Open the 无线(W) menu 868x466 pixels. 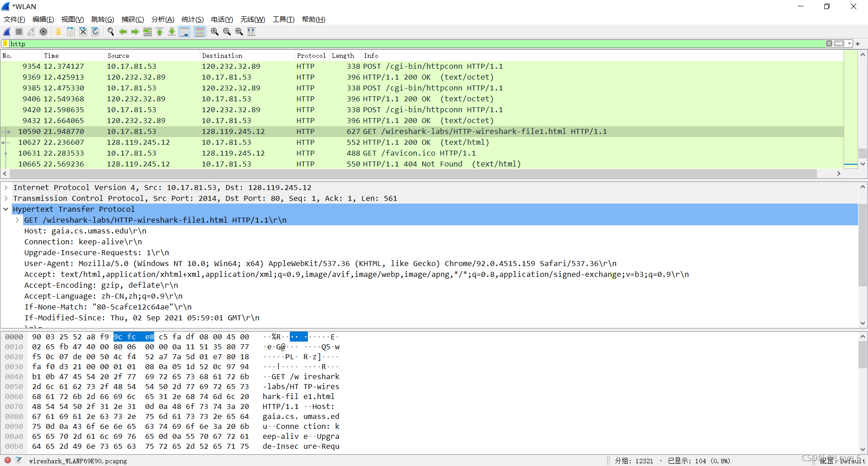click(x=252, y=19)
